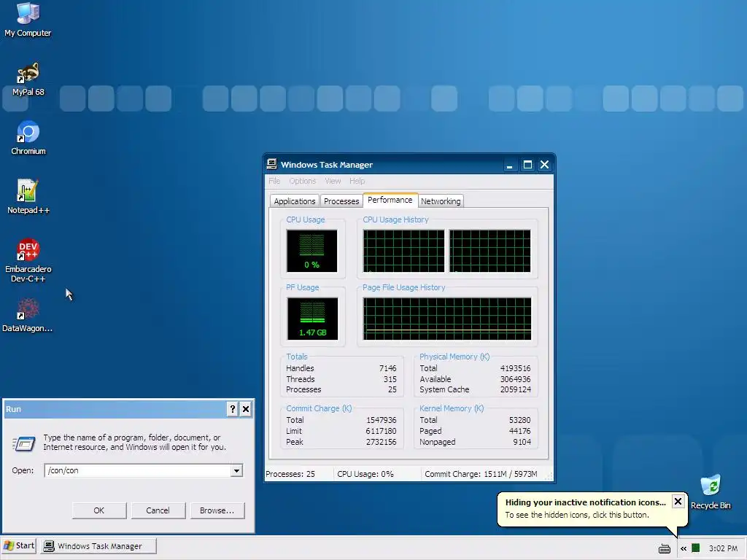Click status bar 'Commit Charge: 1511M / 5973M'
The height and width of the screenshot is (560, 747).
[481, 474]
